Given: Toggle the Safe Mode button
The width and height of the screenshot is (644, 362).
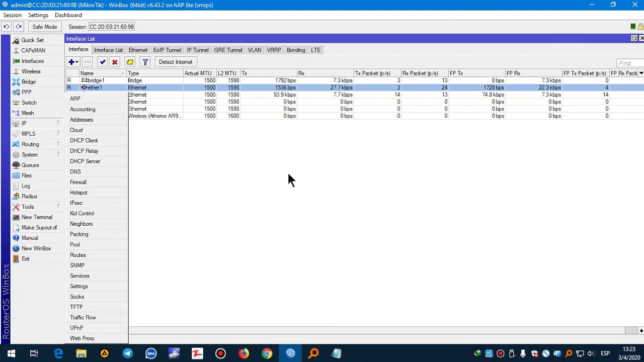Looking at the screenshot, I should click(45, 27).
